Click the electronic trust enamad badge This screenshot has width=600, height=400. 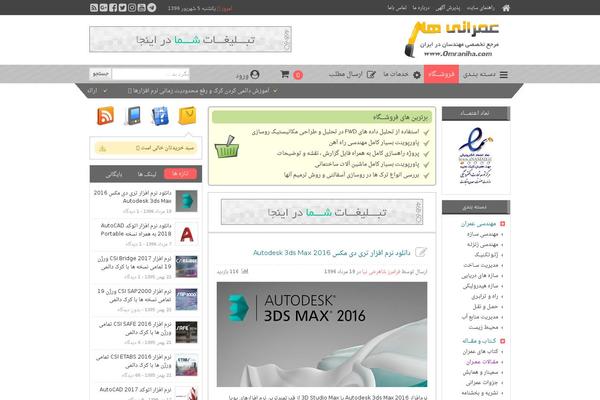click(x=476, y=156)
